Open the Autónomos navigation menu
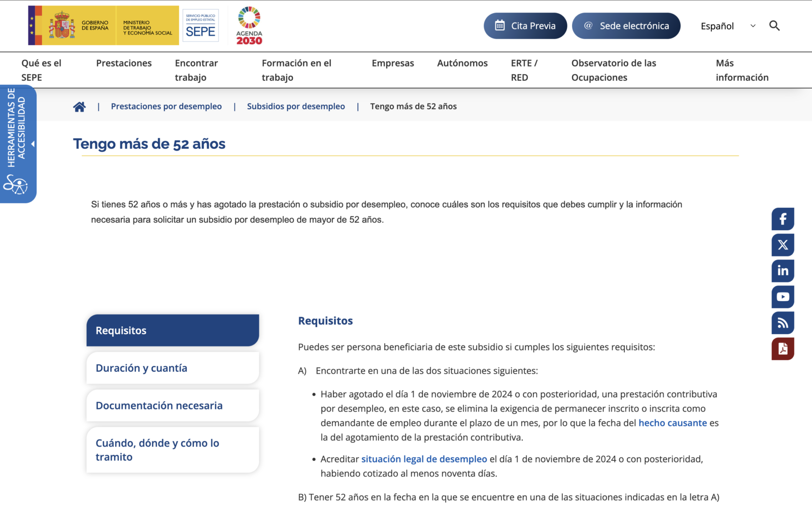Viewport: 812px width, 508px height. click(x=462, y=63)
